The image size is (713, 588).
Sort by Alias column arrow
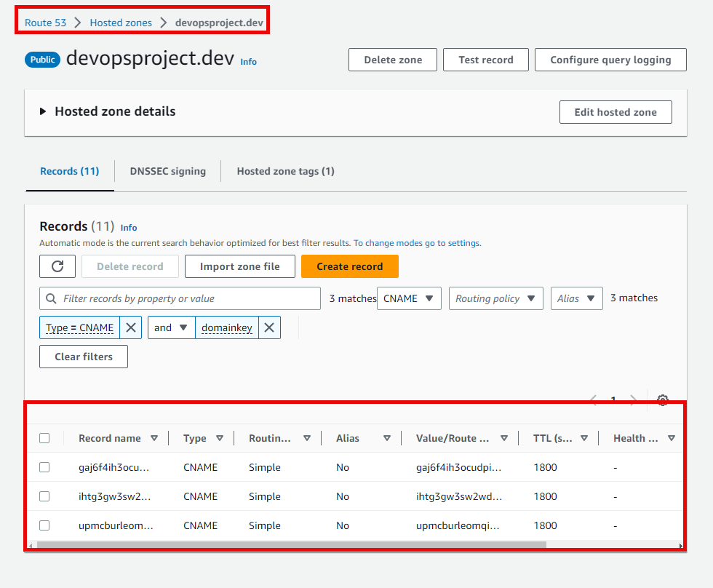(387, 438)
